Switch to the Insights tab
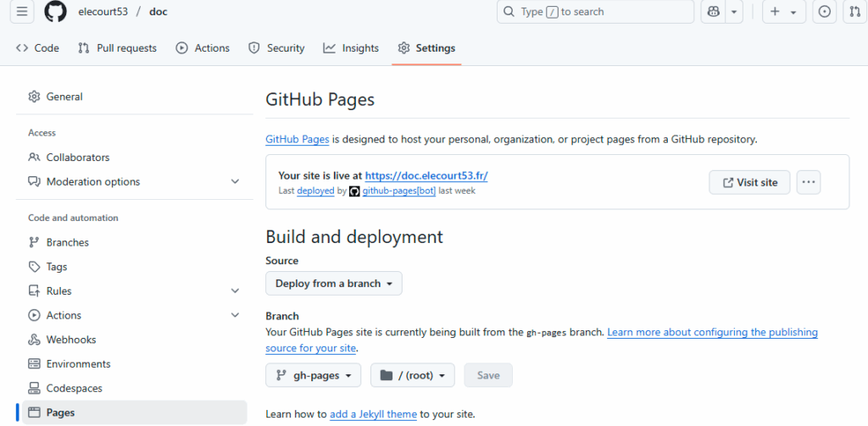The image size is (868, 426). click(351, 48)
